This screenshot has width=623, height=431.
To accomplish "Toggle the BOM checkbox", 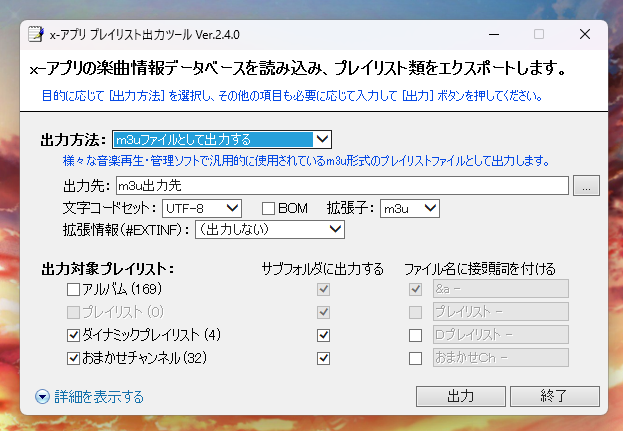I will tap(268, 208).
